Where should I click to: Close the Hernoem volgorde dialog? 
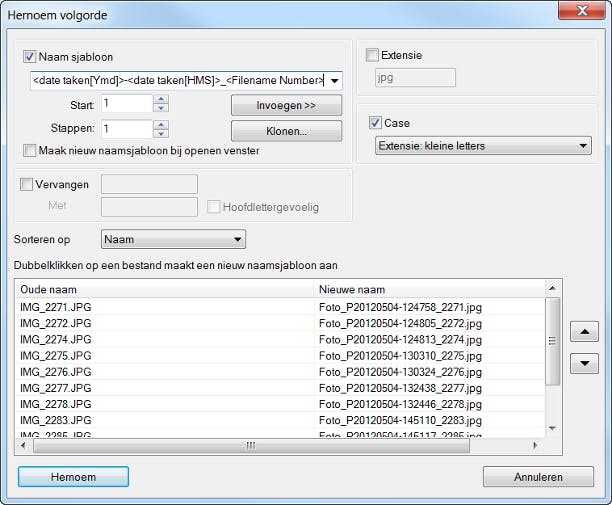click(582, 10)
